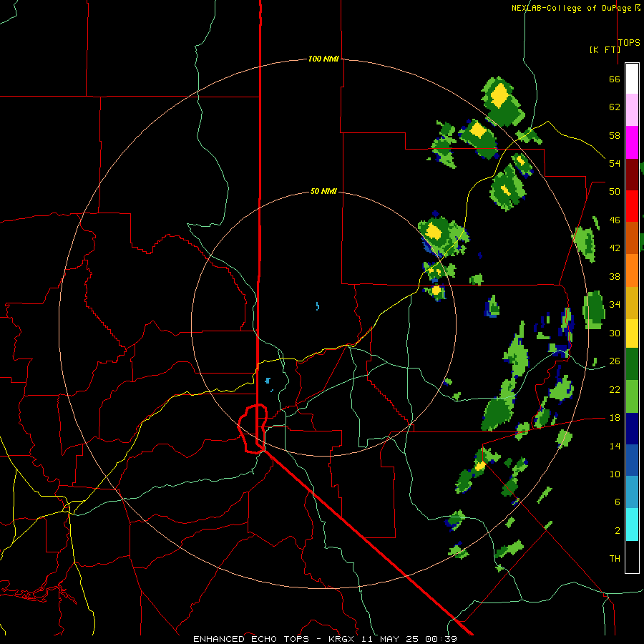Screen dimensions: 644x644
Task: Choose the light green legend band
Action: pyautogui.click(x=632, y=396)
